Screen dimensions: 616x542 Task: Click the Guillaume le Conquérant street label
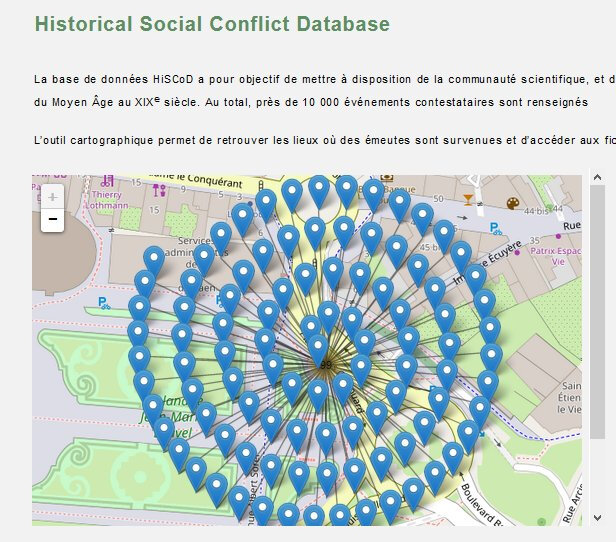[196, 179]
